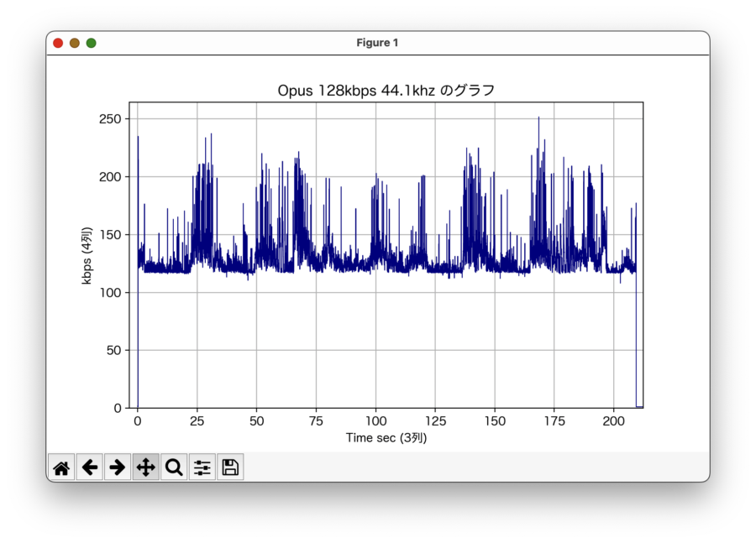Image resolution: width=756 pixels, height=543 pixels.
Task: Click the 200 tick label on x-axis
Action: click(x=614, y=420)
